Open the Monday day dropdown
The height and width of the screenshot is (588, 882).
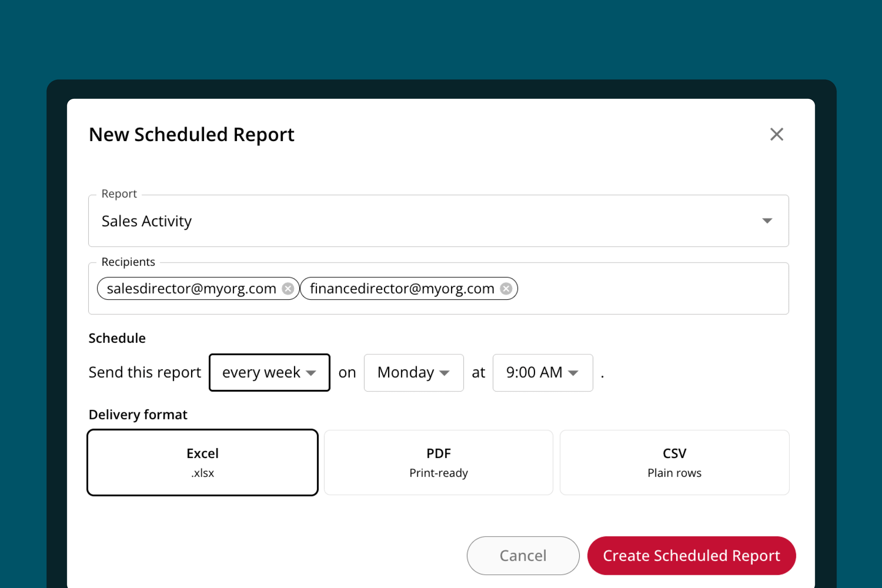tap(414, 373)
